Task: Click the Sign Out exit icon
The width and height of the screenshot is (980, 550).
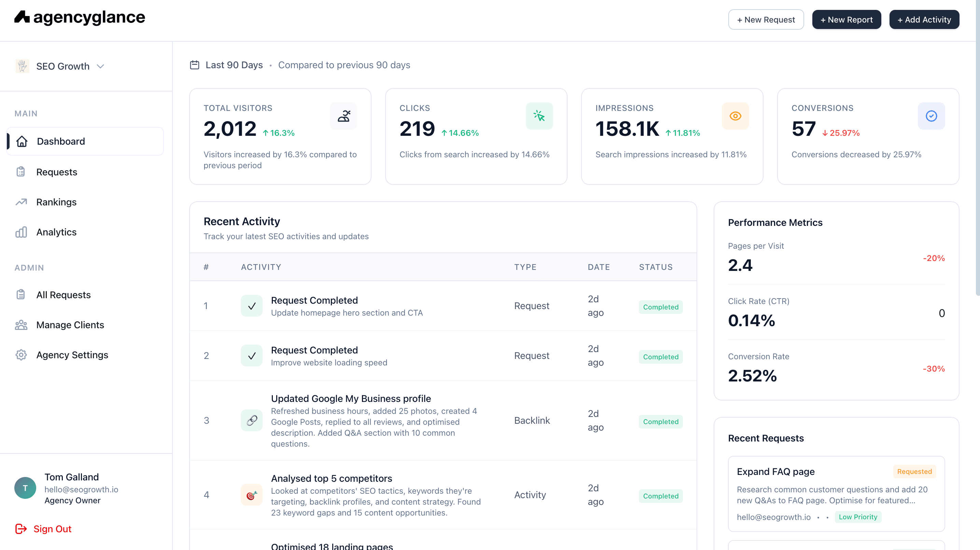Action: click(x=21, y=529)
